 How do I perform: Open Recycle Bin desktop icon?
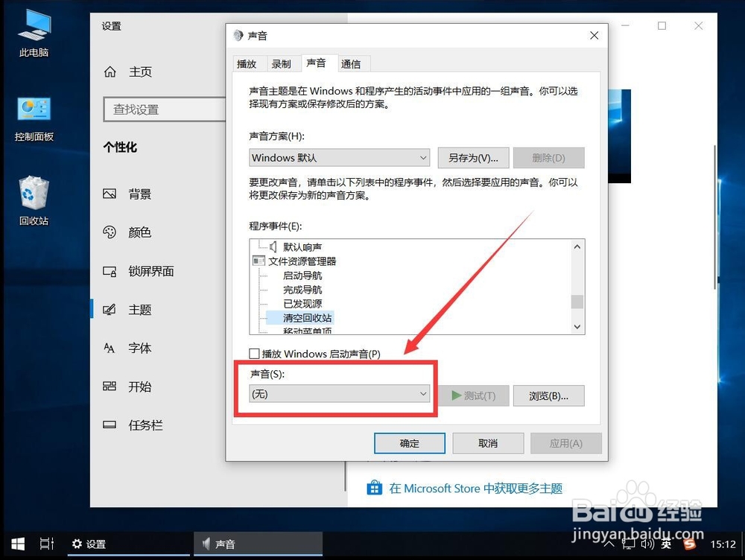34,200
